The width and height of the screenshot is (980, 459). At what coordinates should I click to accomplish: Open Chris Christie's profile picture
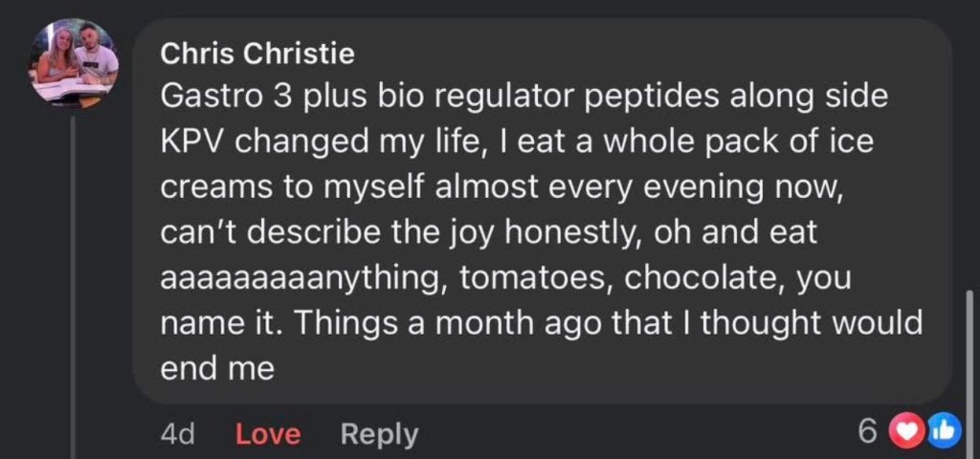click(x=75, y=62)
